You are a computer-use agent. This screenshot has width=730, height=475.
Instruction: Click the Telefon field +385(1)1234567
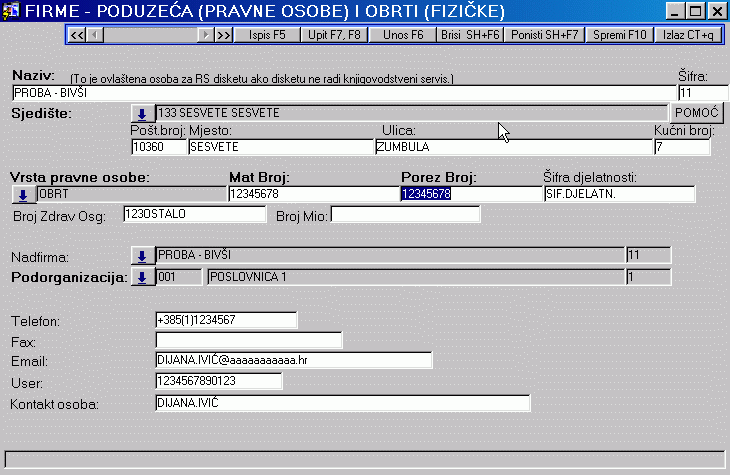(226, 320)
